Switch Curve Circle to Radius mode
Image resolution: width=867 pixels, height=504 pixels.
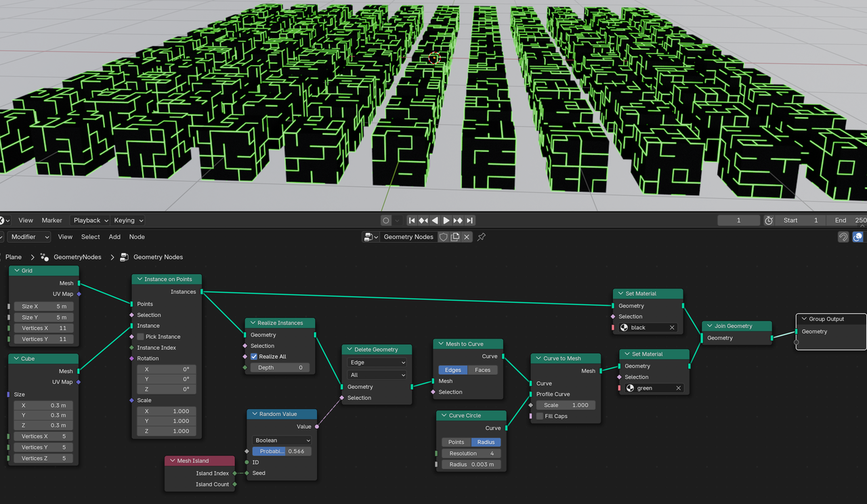click(x=486, y=442)
